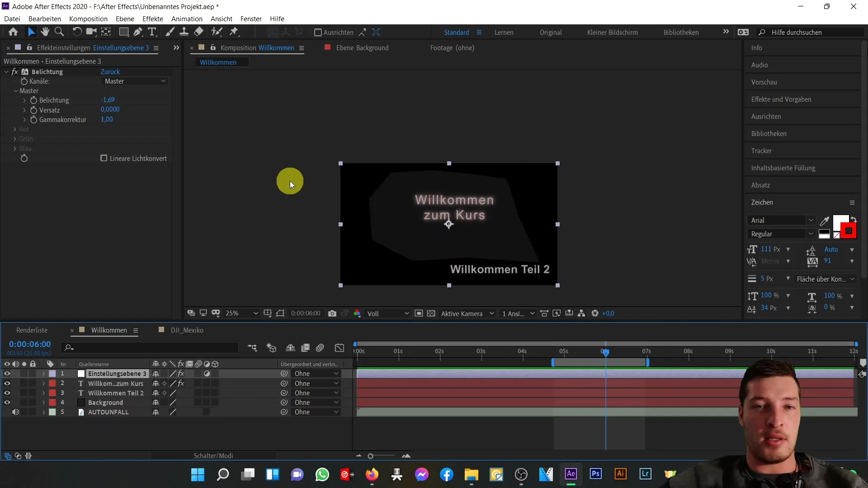Expand the Grün color channel settings
Image resolution: width=868 pixels, height=488 pixels.
15,139
